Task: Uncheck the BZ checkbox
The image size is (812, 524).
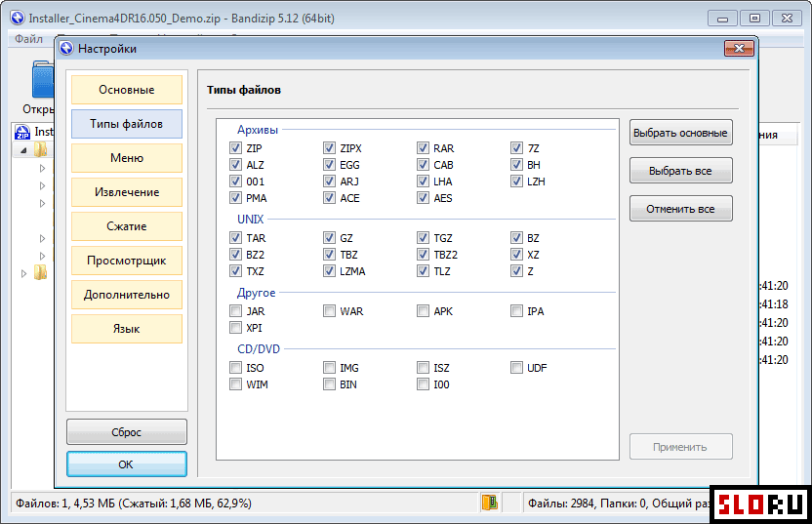Action: 517,238
